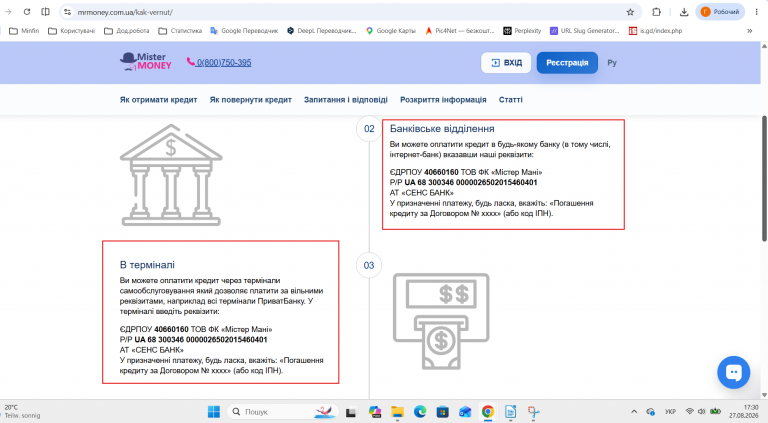Open the Copilot taskbar icon
768x423 pixels.
pyautogui.click(x=375, y=412)
